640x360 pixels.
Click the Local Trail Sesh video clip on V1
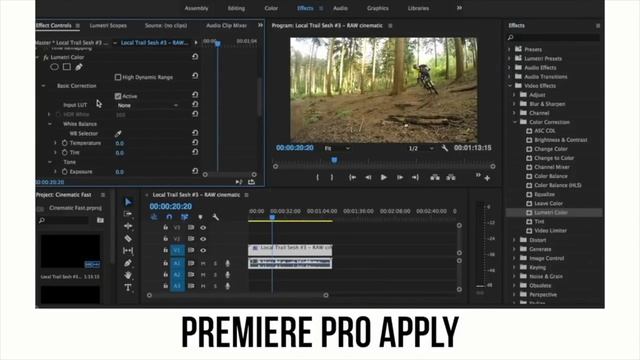(x=290, y=250)
